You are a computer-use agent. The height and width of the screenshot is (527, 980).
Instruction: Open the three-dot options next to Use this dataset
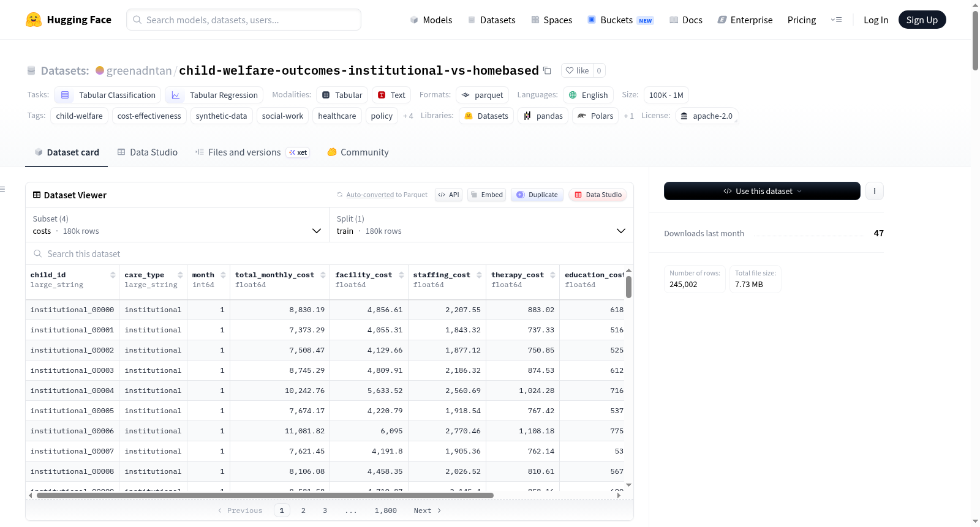click(875, 191)
